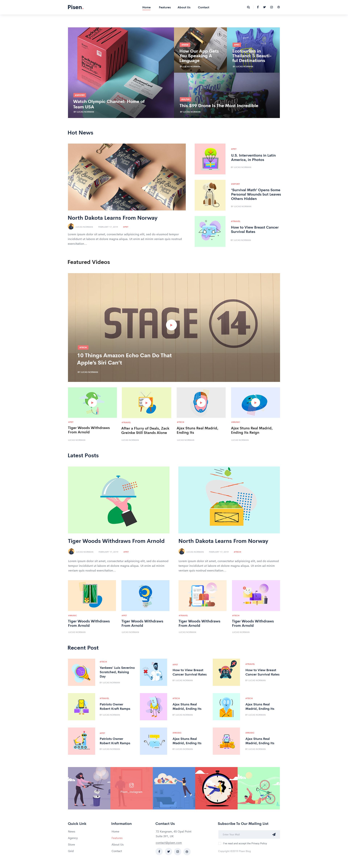This screenshot has height=868, width=348.
Task: Open the #SPOTRT tag on Olympic post
Action: 80,95
